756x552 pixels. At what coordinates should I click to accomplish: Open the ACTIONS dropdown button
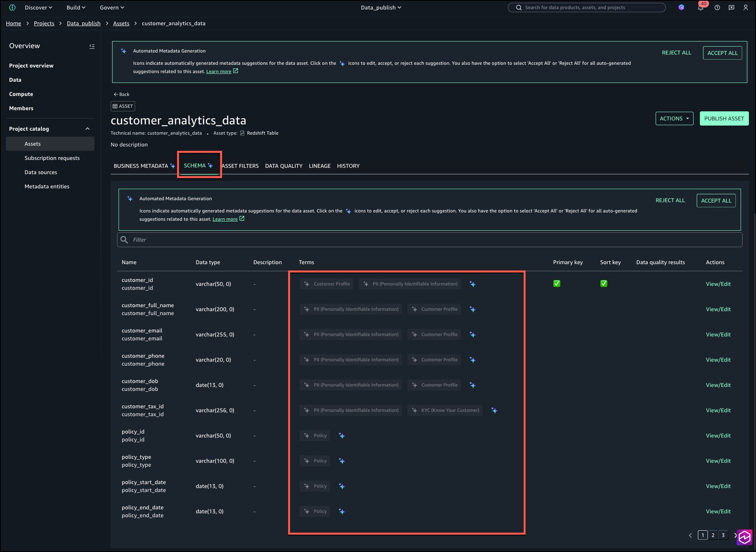674,118
